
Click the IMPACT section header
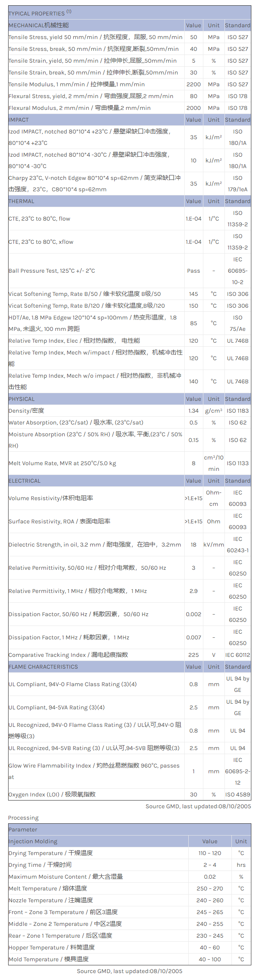click(19, 120)
